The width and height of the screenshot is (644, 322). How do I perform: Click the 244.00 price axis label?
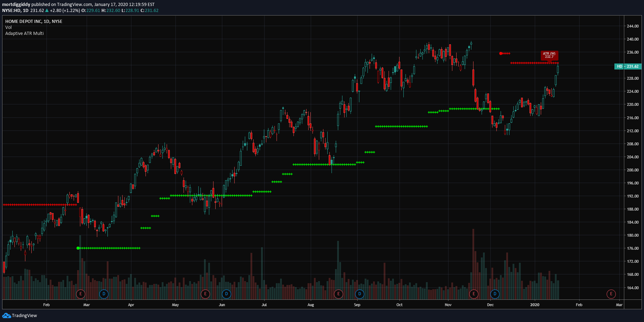pyautogui.click(x=633, y=26)
